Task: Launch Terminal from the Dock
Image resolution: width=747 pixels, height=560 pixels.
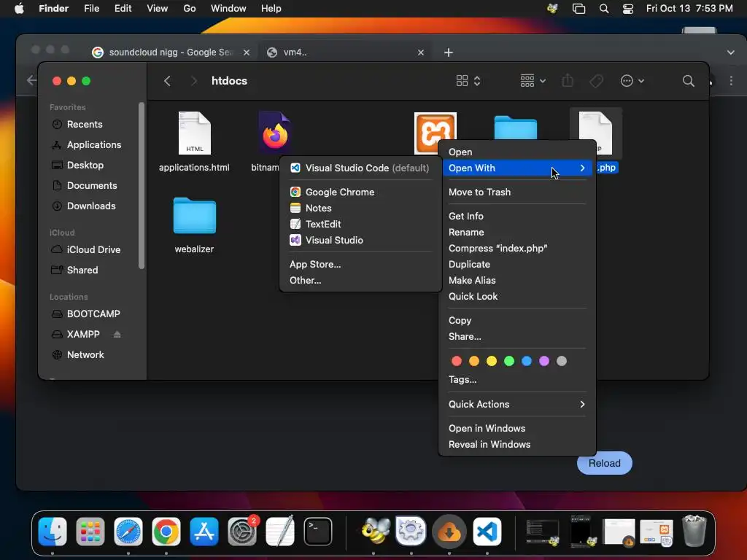Action: pyautogui.click(x=318, y=532)
